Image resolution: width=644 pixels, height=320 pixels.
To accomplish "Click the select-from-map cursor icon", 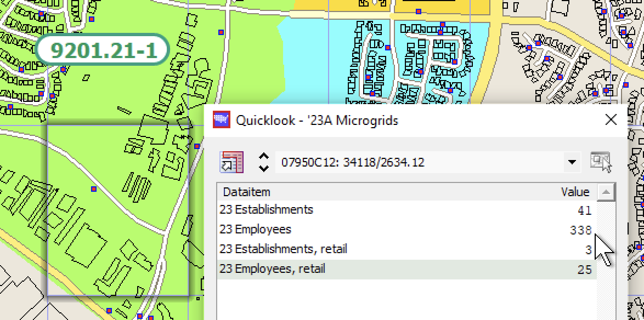I will point(600,162).
